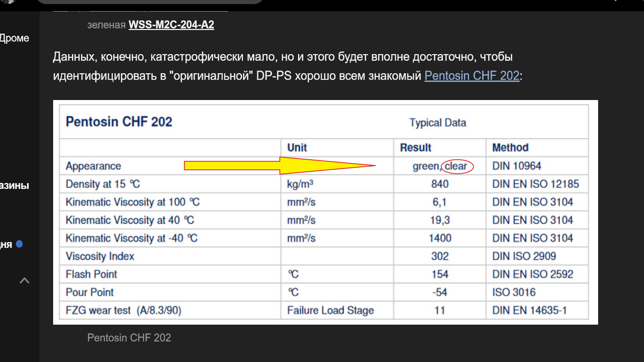
Task: Click the scroll-to-top chevron arrow
Action: (x=24, y=281)
